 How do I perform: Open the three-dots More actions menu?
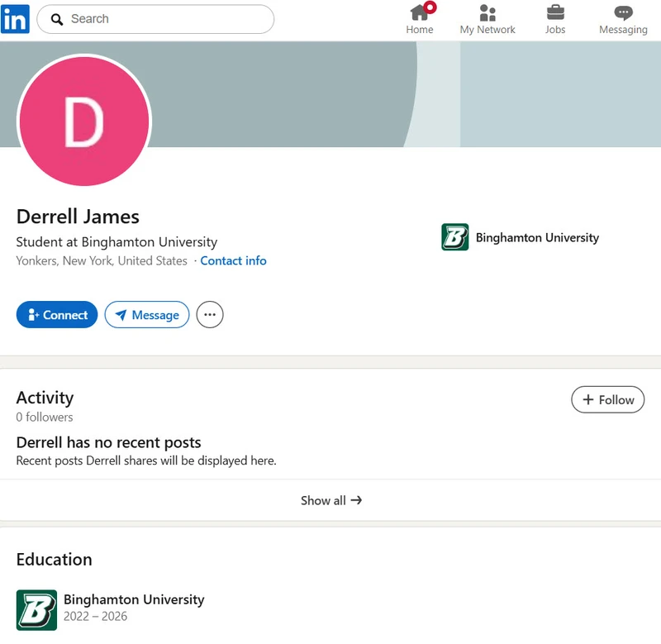coord(210,315)
